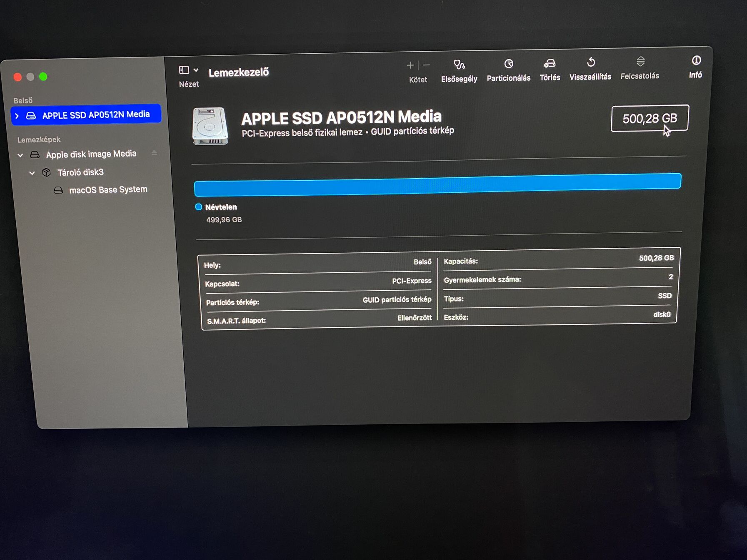Click the GUID partíciós térkép table value
The image size is (747, 560).
click(397, 300)
